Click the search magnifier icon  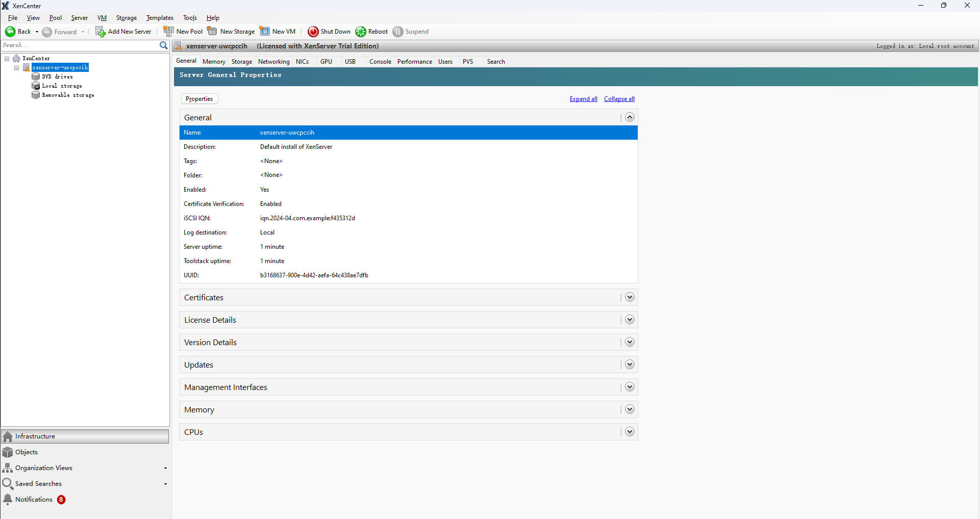163,45
